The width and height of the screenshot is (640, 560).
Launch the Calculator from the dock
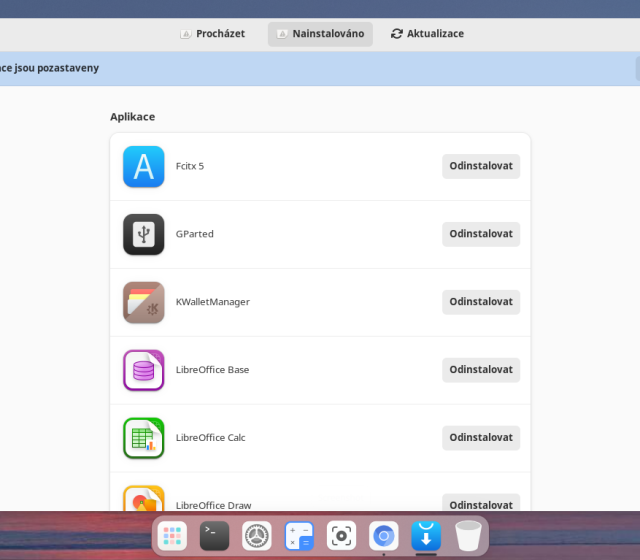[x=299, y=537]
